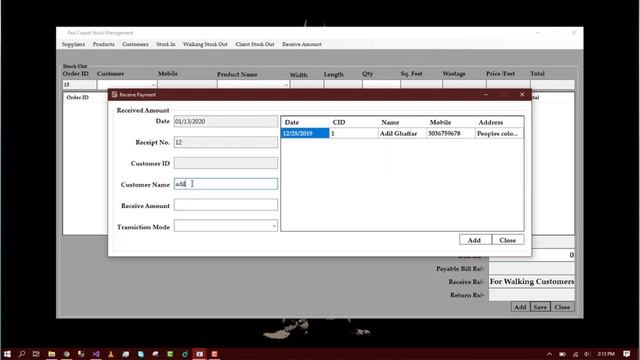The image size is (640, 360).
Task: Sort by the Name column header
Action: (x=402, y=122)
